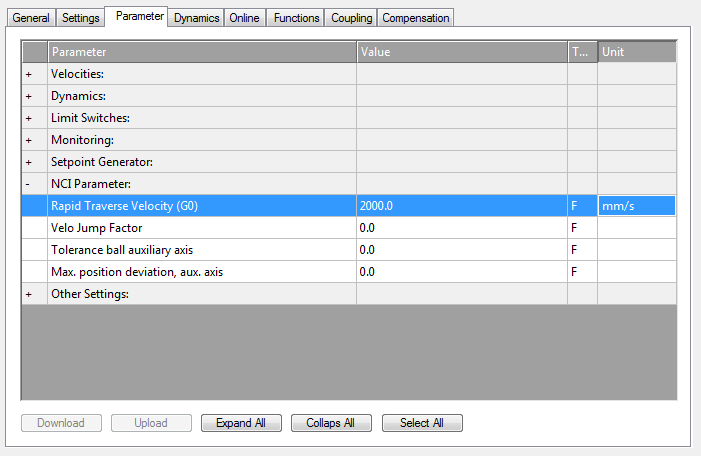Select the Parameter tab
Screen dimensions: 701x456
[136, 17]
